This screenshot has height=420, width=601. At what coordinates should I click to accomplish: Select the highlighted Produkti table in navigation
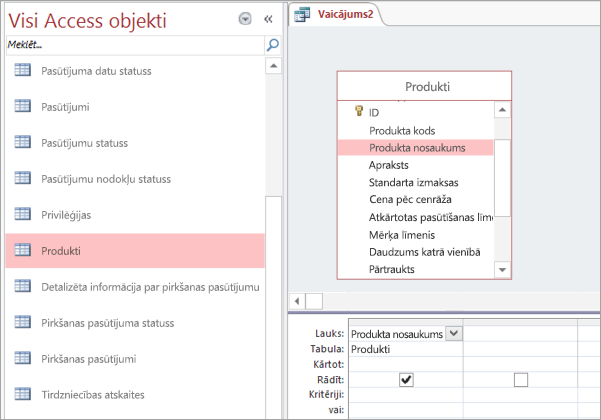(135, 251)
